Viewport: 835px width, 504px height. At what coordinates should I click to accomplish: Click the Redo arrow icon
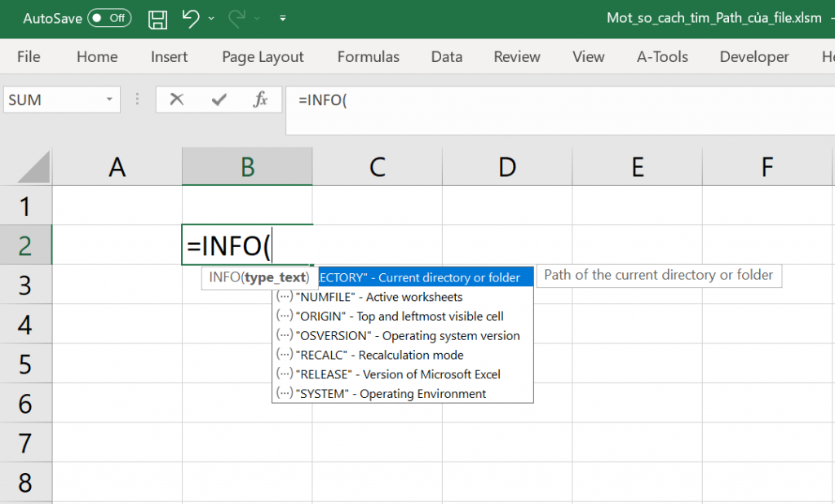click(238, 18)
